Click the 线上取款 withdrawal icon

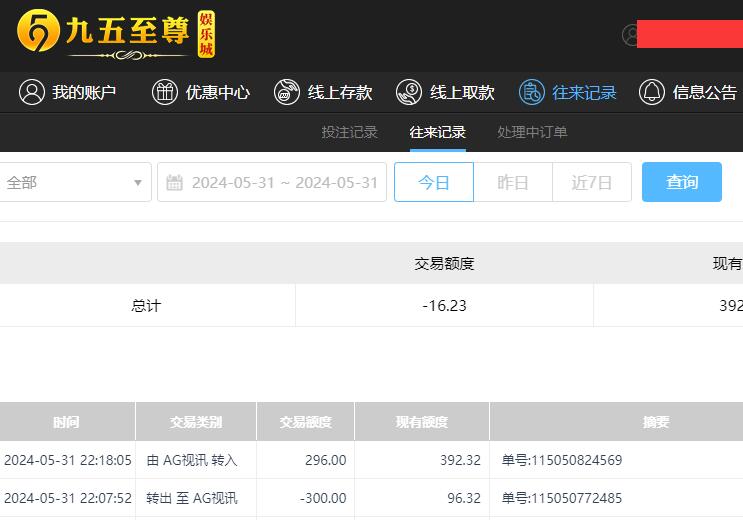point(409,92)
